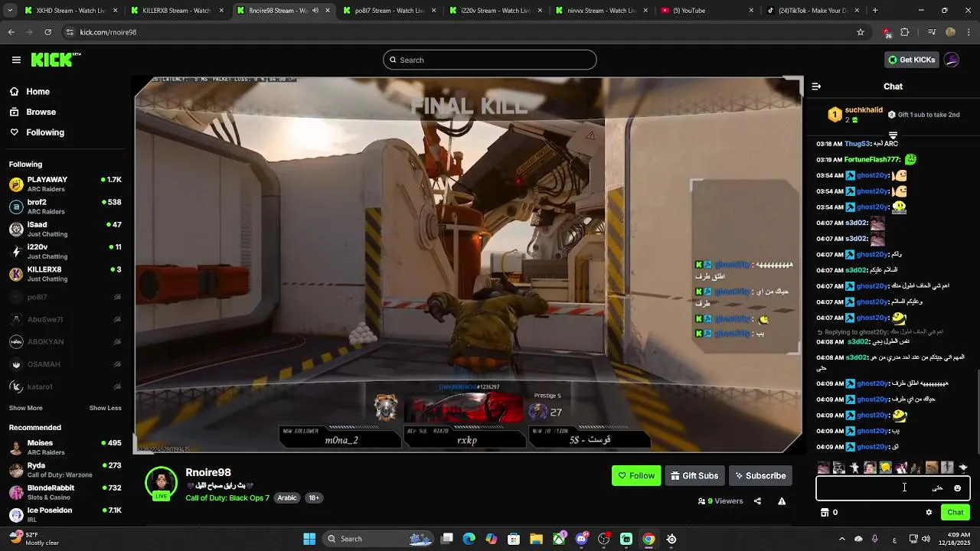Switch to the TikTok tab
Screen dimensions: 980x551
pos(814,11)
